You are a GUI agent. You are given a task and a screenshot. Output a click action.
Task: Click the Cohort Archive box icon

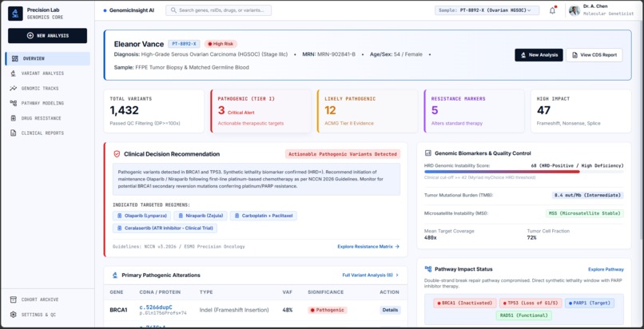point(14,299)
